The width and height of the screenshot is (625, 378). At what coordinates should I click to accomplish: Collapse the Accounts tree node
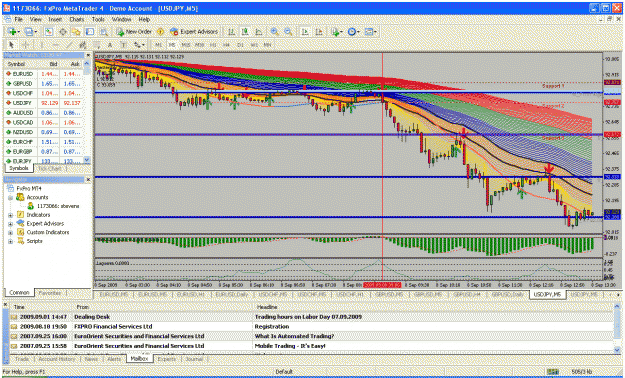pos(10,198)
